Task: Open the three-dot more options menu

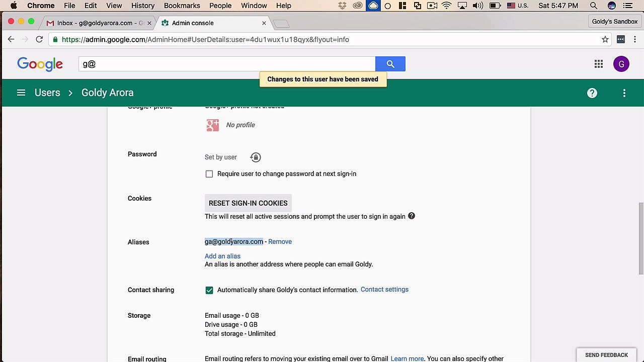Action: click(x=624, y=93)
